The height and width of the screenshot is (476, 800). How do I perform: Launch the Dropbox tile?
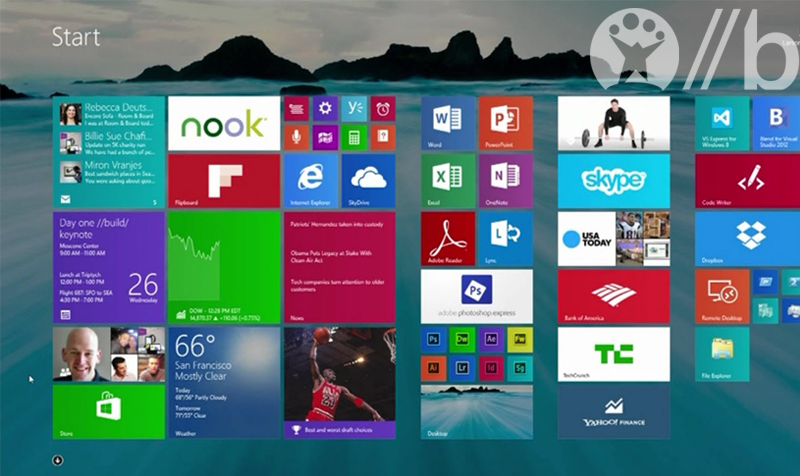747,239
